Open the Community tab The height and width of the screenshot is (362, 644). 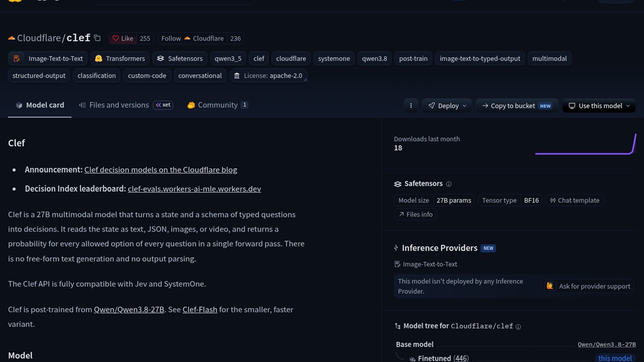coord(218,105)
